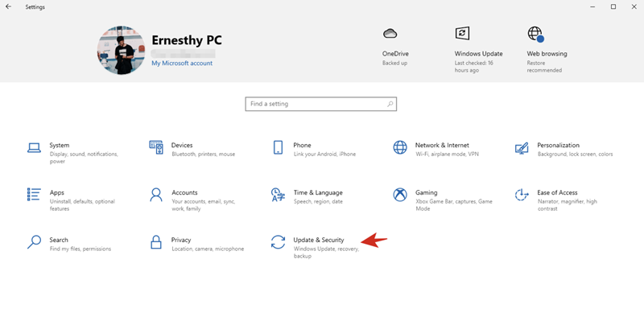Click 'Restore recommended' text
The height and width of the screenshot is (317, 644).
(544, 67)
